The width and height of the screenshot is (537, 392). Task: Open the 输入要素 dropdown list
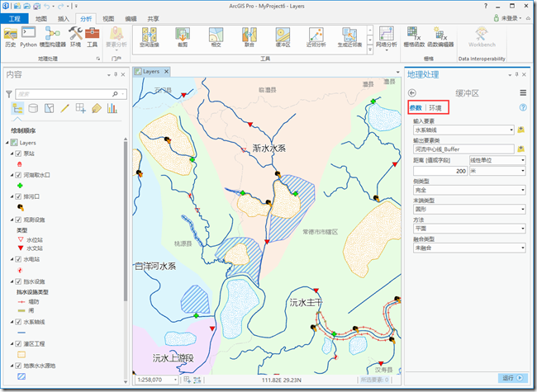(x=511, y=130)
